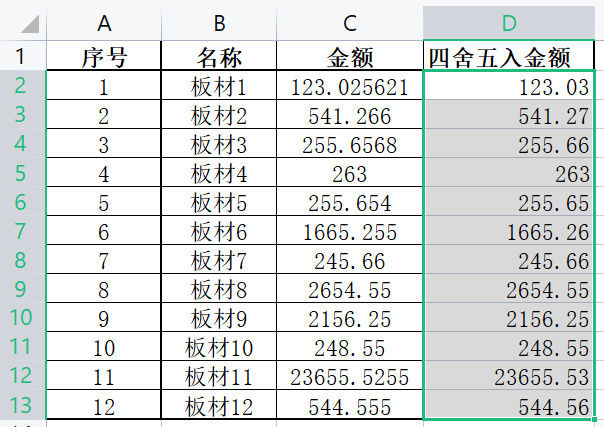Select cell containing 板材9
The image size is (604, 427).
pyautogui.click(x=219, y=318)
